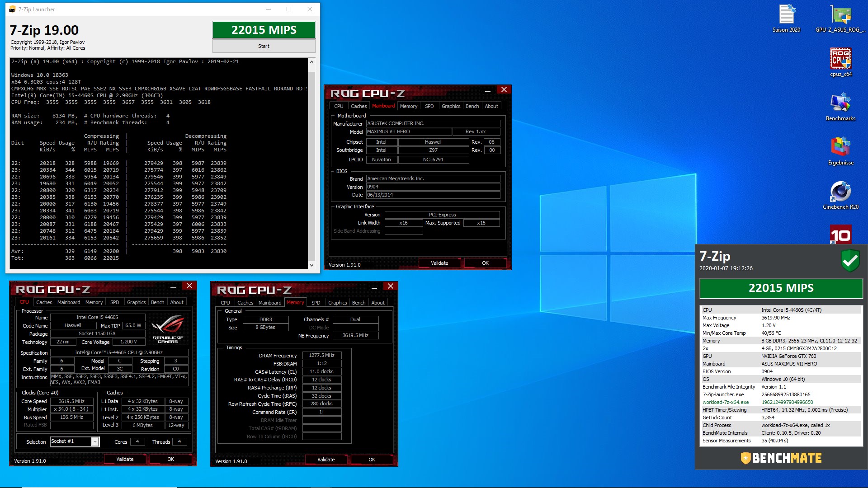The width and height of the screenshot is (868, 488).
Task: Close the CPU-Z Memory window
Action: click(391, 286)
